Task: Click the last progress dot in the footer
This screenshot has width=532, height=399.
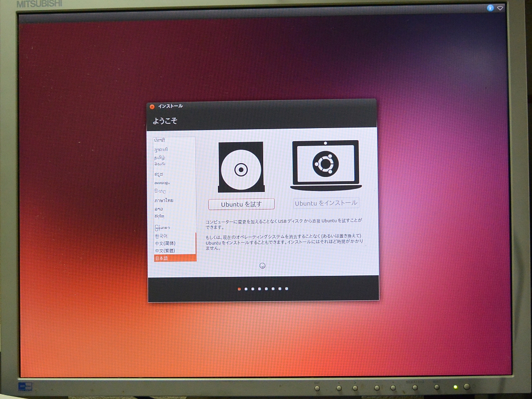Action: point(286,289)
